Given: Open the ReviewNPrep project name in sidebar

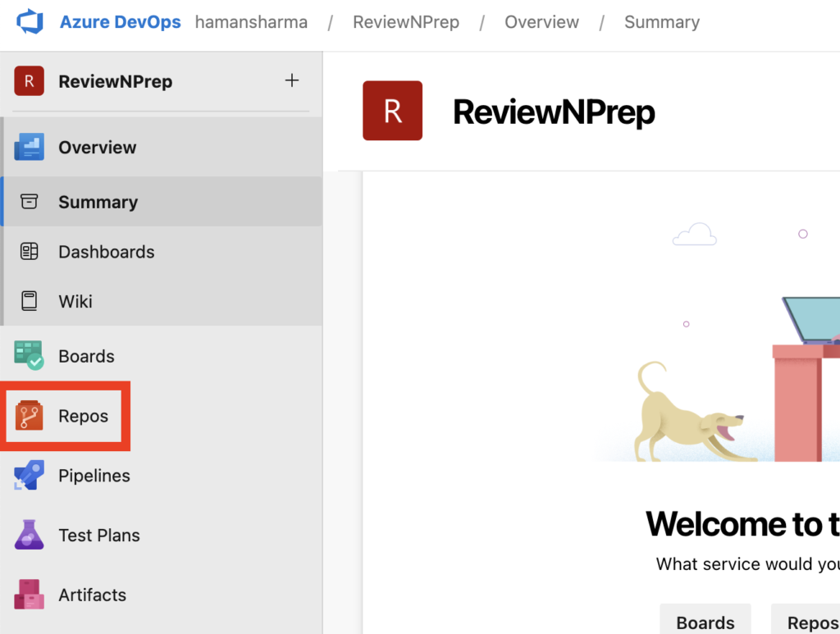Looking at the screenshot, I should tap(115, 81).
